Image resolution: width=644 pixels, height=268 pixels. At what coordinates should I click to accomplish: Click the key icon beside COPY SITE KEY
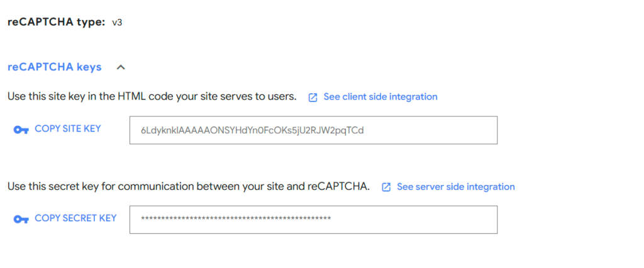click(x=21, y=130)
